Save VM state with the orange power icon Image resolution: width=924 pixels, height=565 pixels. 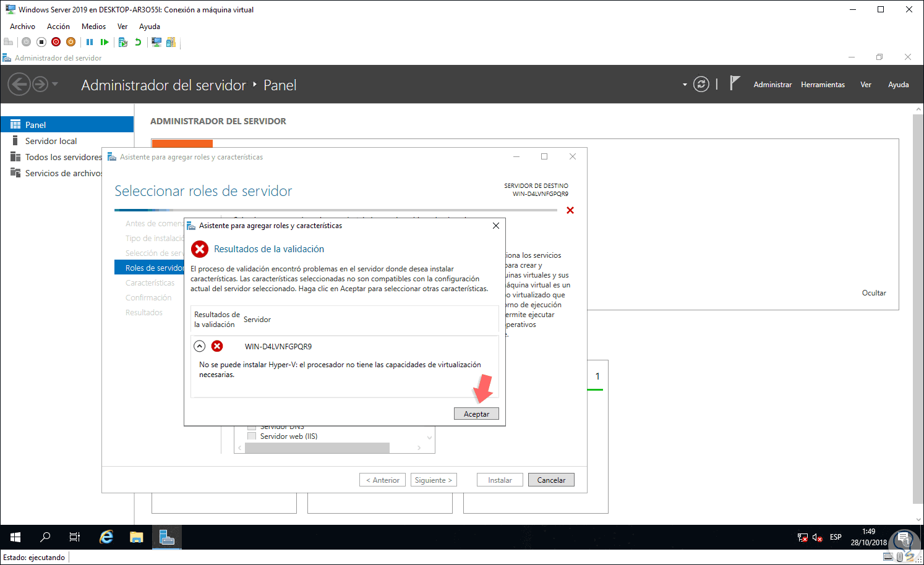pos(71,42)
